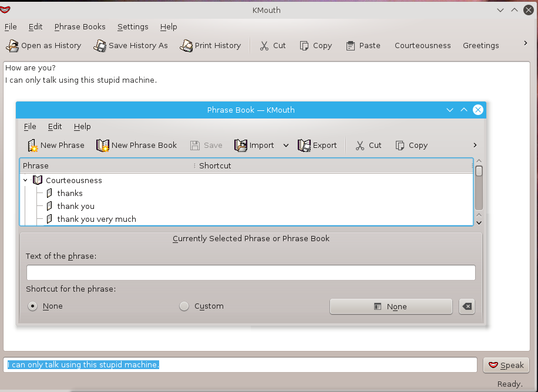Open Edit menu in Phrase Book window
Viewport: 538px width, 392px height.
tap(55, 127)
